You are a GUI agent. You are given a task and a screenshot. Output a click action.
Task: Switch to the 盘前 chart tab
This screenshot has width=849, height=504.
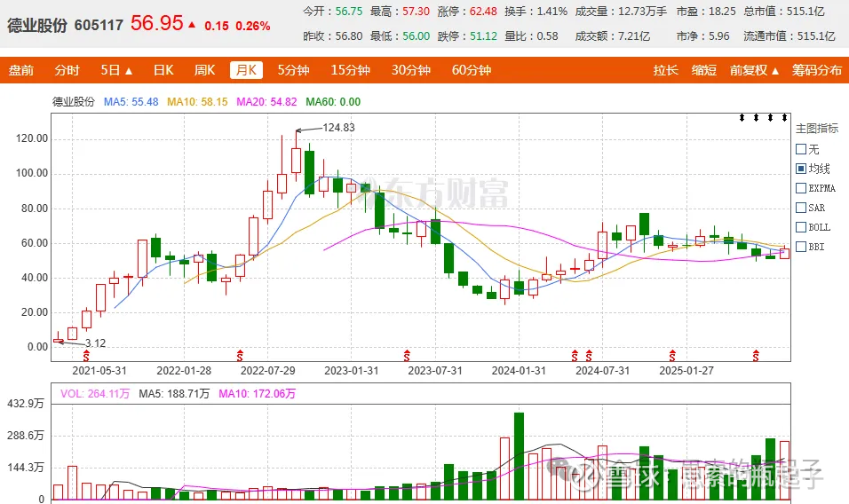point(21,70)
